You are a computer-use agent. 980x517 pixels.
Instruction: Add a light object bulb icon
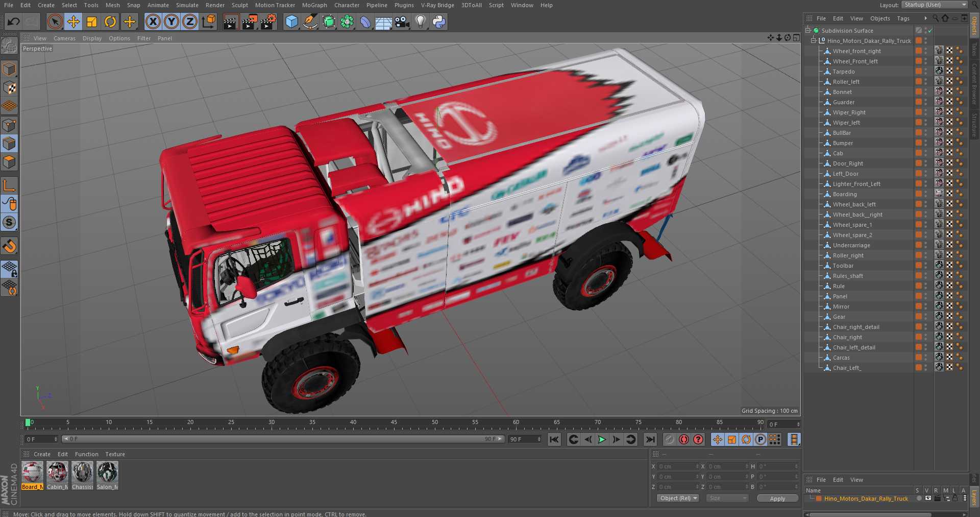click(421, 21)
